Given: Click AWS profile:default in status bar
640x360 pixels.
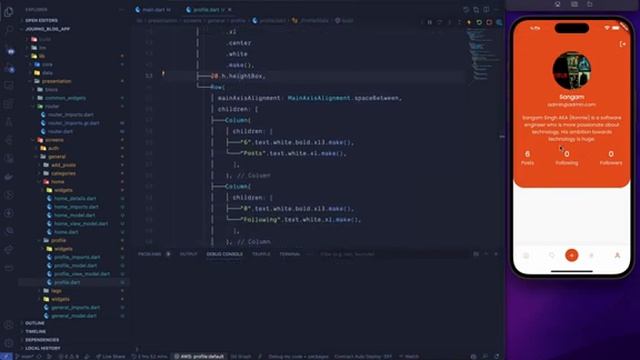Looking at the screenshot, I should pos(200,356).
